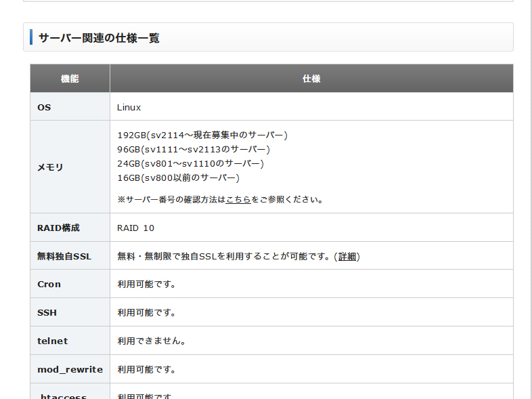Click the 仕様 column header
This screenshot has width=532, height=399.
311,79
